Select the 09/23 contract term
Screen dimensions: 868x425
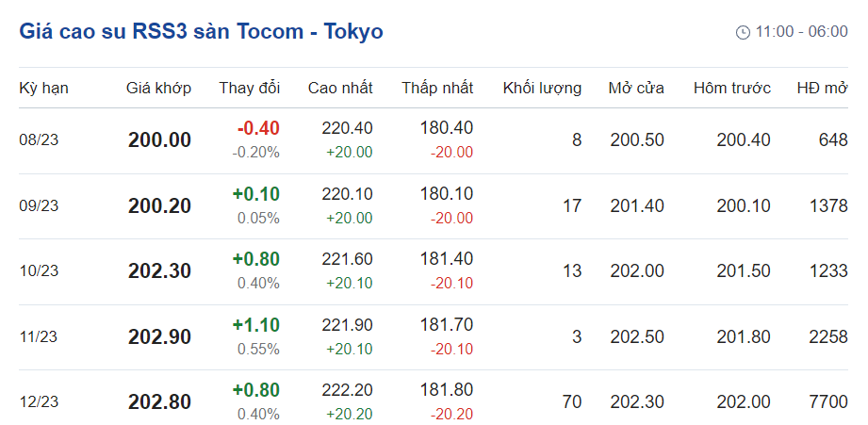point(39,206)
